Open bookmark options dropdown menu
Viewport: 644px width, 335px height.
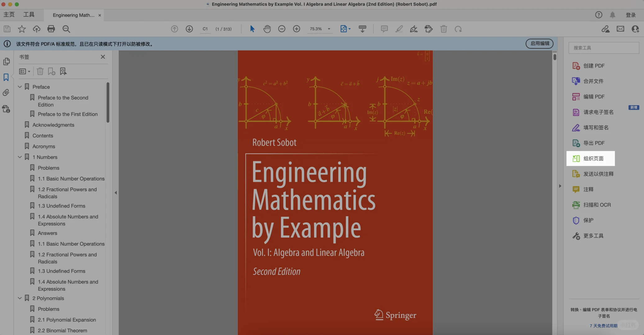click(25, 71)
